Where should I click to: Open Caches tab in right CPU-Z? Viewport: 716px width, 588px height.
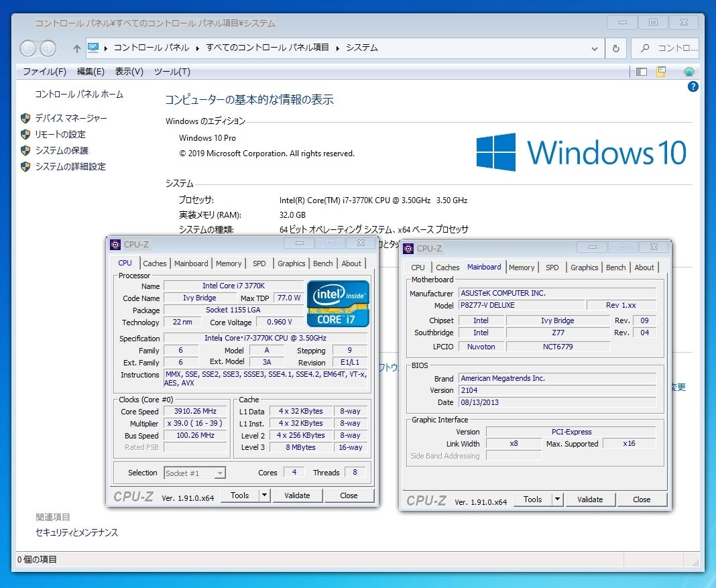[x=448, y=268]
